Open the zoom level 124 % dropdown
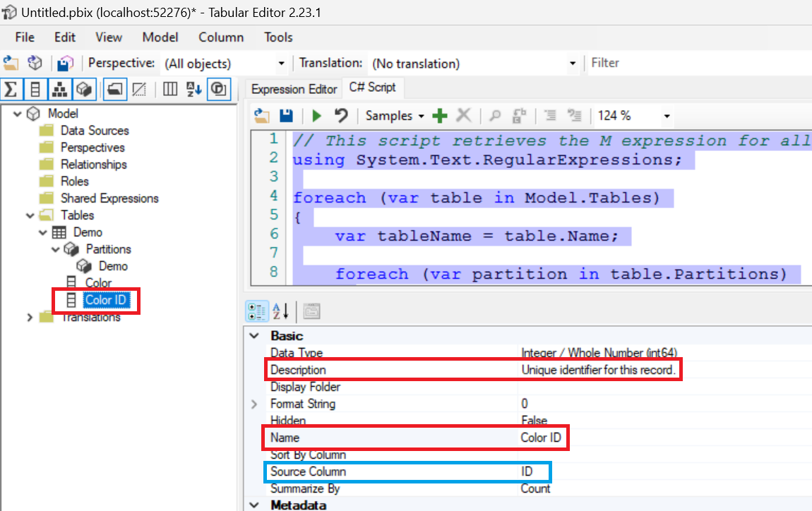This screenshot has width=812, height=511. [667, 116]
